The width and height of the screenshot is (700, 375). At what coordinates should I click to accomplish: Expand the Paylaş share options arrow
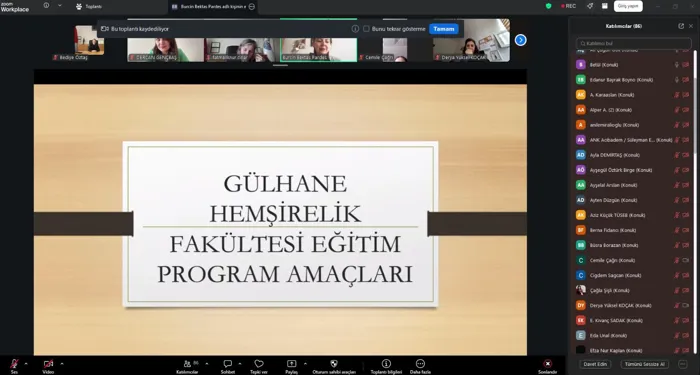tap(305, 363)
